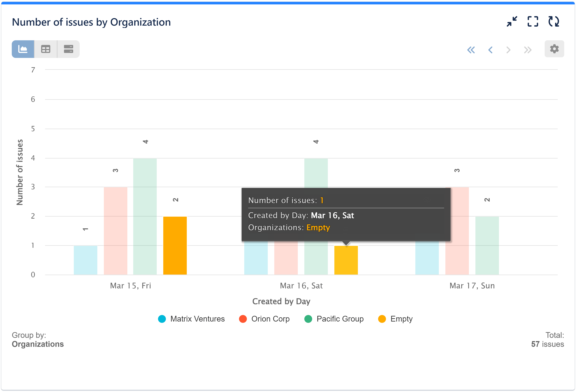
Task: Switch to the chart view
Action: [x=23, y=49]
